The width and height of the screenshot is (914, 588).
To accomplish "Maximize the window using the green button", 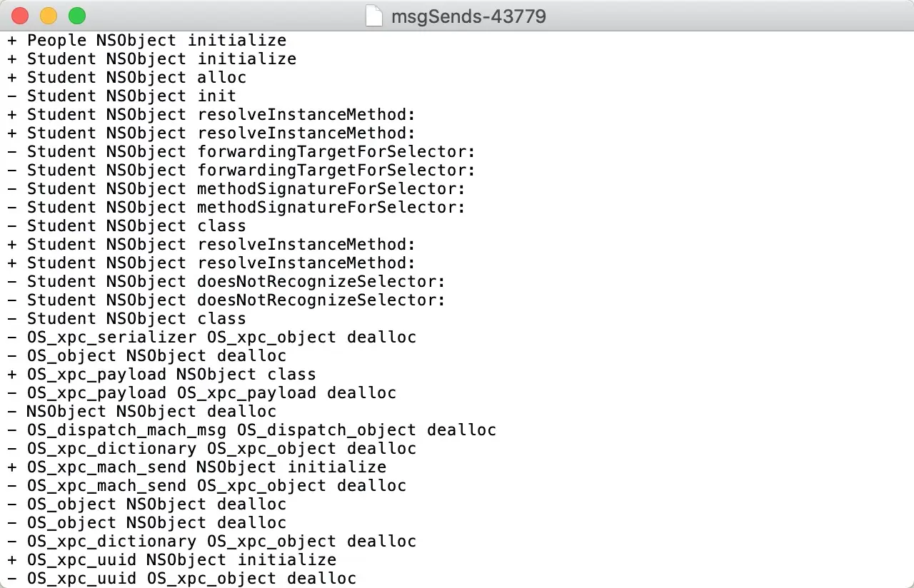I will click(x=77, y=16).
